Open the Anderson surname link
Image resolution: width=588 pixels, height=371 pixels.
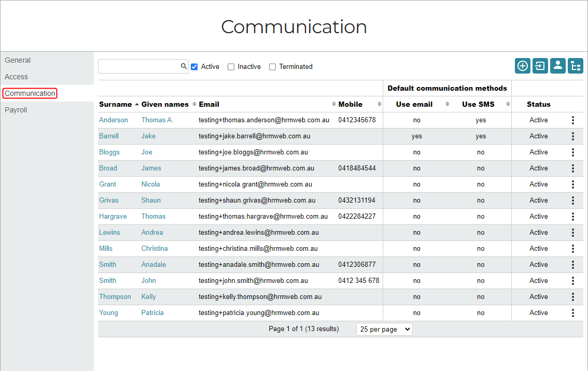pos(113,120)
